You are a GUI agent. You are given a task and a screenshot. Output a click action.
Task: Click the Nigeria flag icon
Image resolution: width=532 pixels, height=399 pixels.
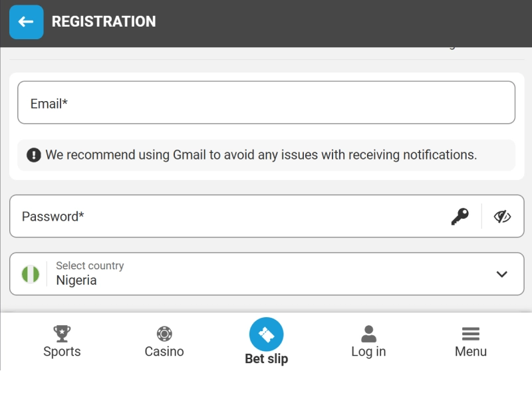coord(31,273)
